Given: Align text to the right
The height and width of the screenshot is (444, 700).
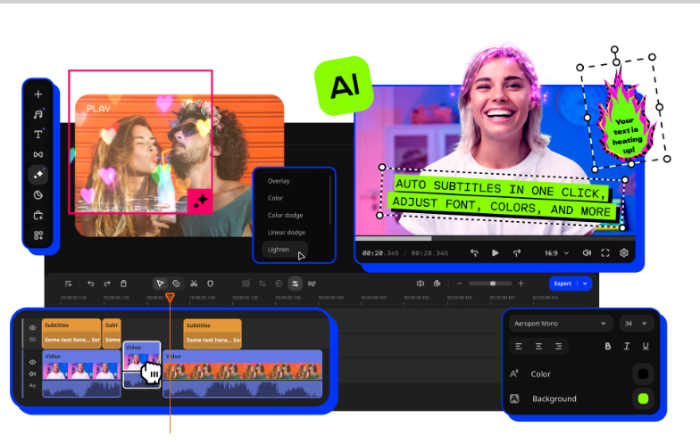Looking at the screenshot, I should [x=558, y=346].
